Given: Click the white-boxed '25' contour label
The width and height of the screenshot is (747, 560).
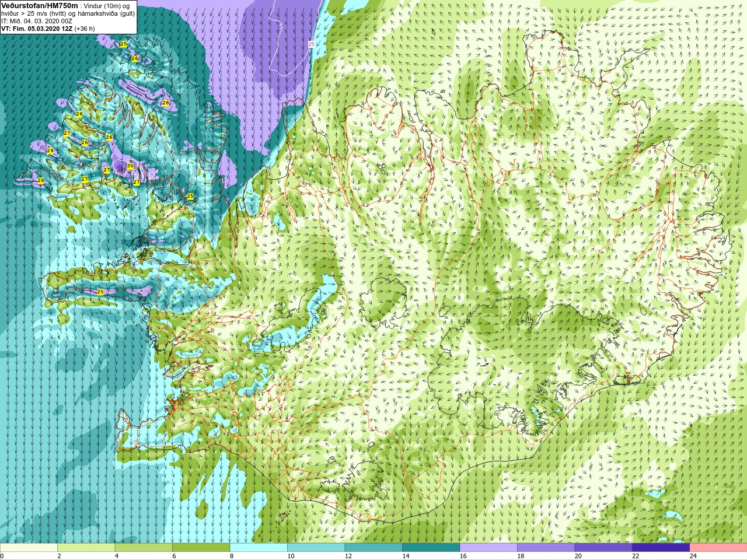Looking at the screenshot, I should 311,44.
